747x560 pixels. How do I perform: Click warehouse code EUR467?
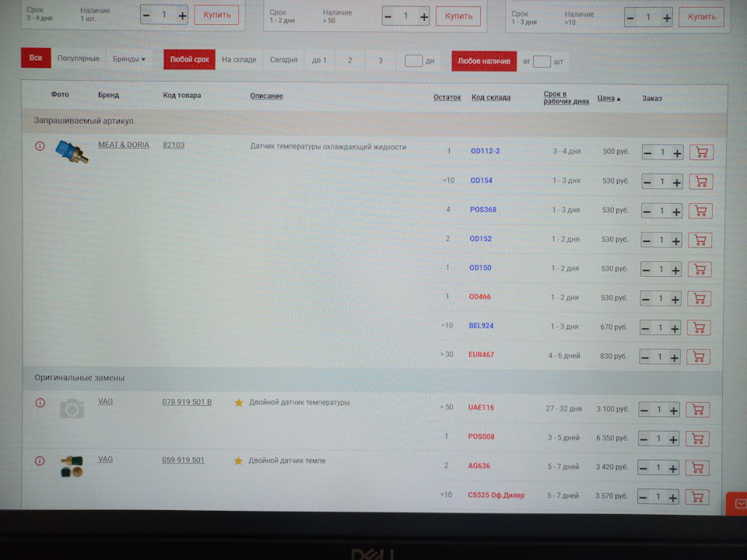click(481, 355)
